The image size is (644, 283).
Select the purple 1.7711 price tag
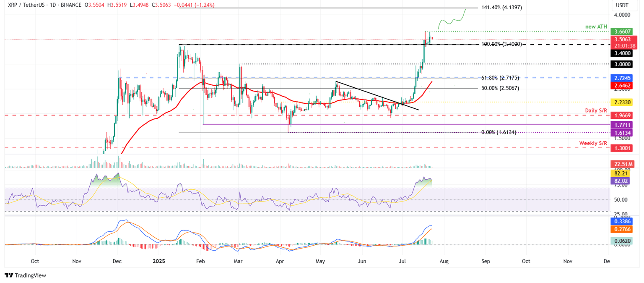click(622, 125)
